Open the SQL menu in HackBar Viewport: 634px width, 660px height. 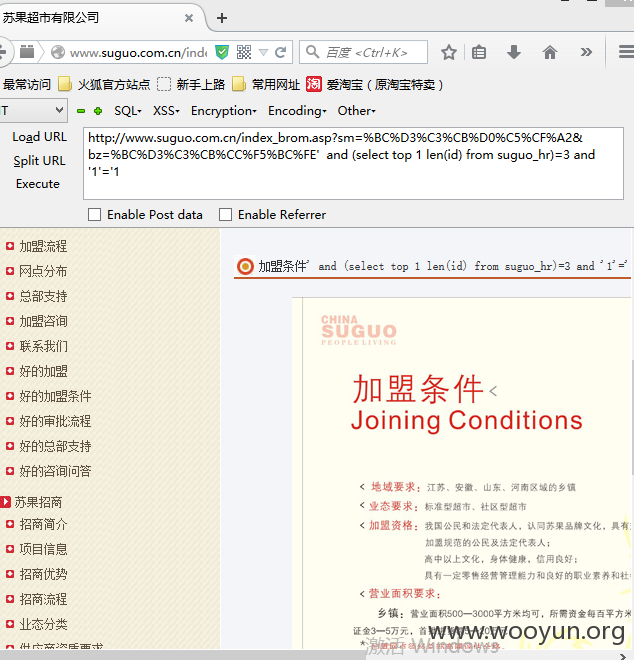point(128,111)
